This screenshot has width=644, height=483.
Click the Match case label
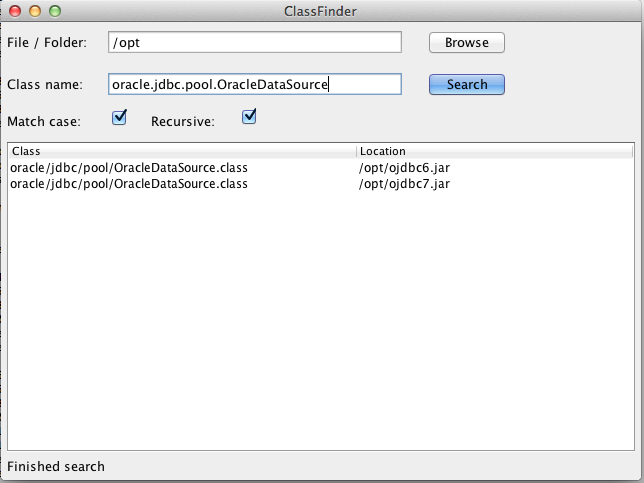point(44,122)
